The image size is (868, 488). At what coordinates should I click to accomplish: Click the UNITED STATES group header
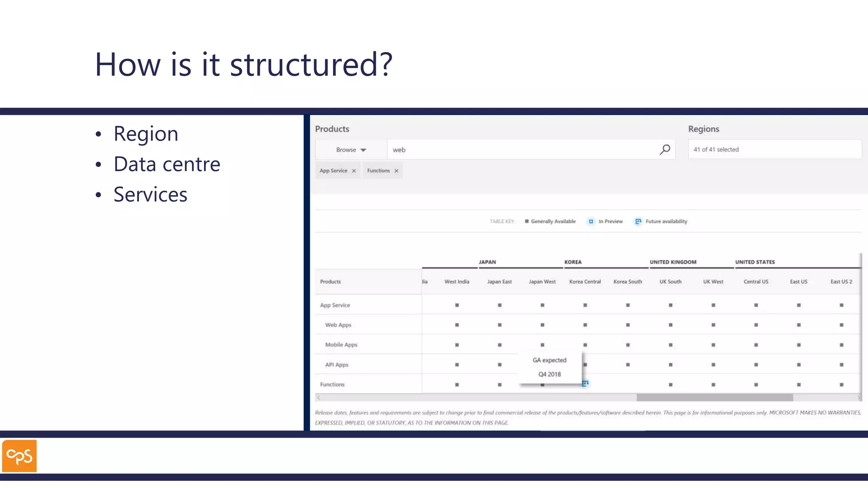click(x=755, y=262)
